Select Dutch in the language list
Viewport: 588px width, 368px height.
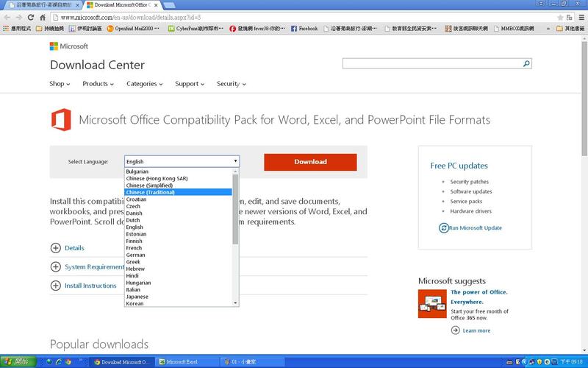click(178, 220)
